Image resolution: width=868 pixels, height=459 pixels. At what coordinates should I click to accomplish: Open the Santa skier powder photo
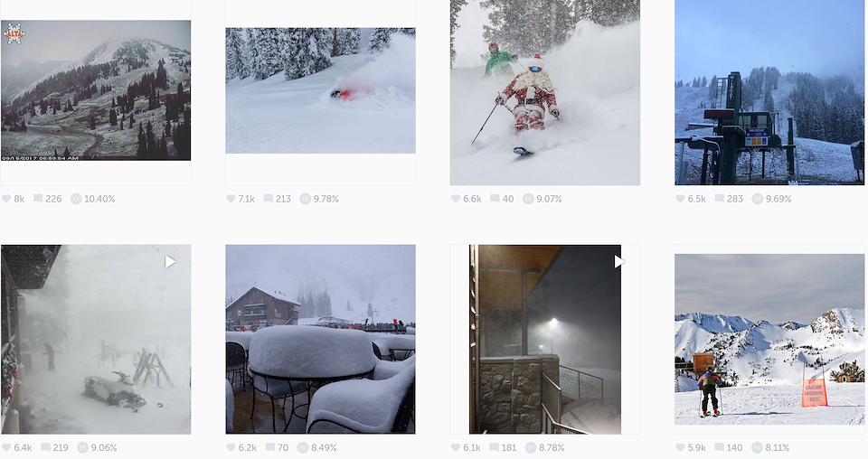(545, 92)
